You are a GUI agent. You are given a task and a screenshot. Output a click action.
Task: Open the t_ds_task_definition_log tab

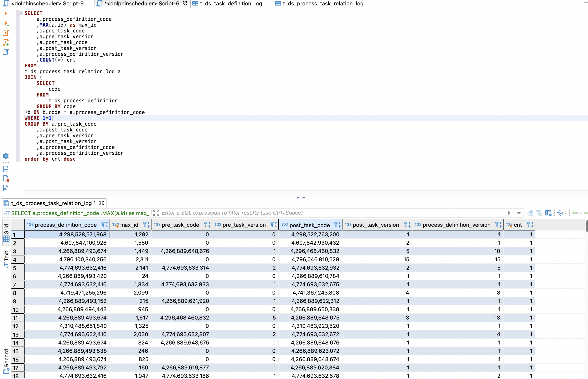[229, 4]
